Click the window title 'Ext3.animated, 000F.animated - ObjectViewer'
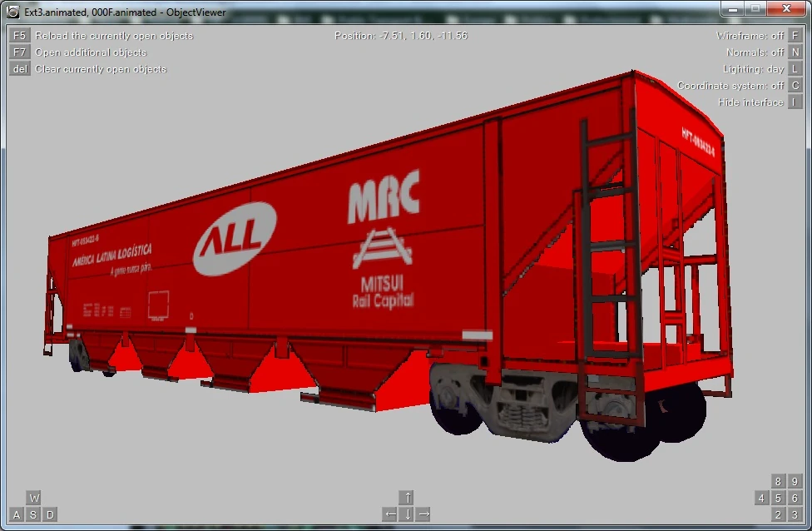The width and height of the screenshot is (812, 531). (x=125, y=12)
